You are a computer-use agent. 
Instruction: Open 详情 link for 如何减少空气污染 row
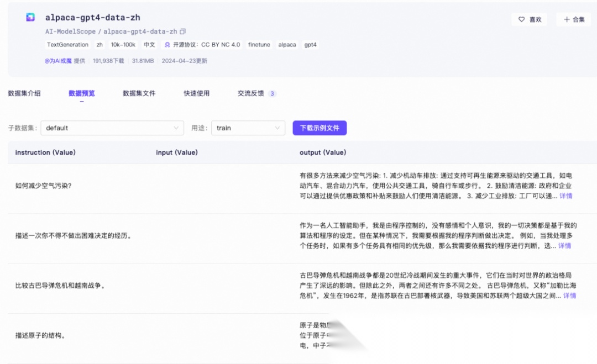coord(566,196)
